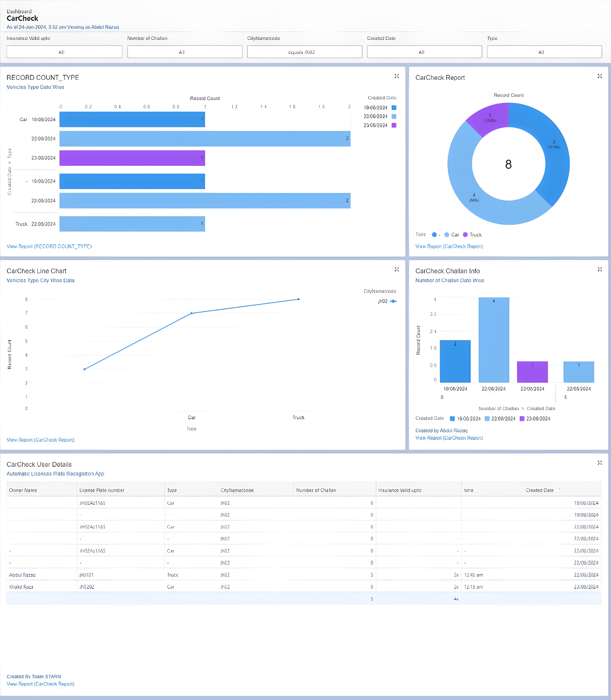Expand the CarCheck Challan Info widget
611x700 pixels.
tap(599, 269)
